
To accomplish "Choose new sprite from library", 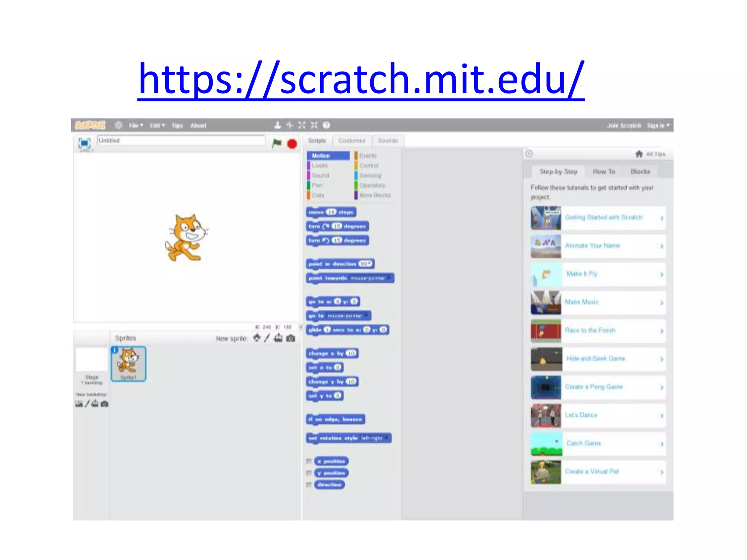I will coord(257,338).
